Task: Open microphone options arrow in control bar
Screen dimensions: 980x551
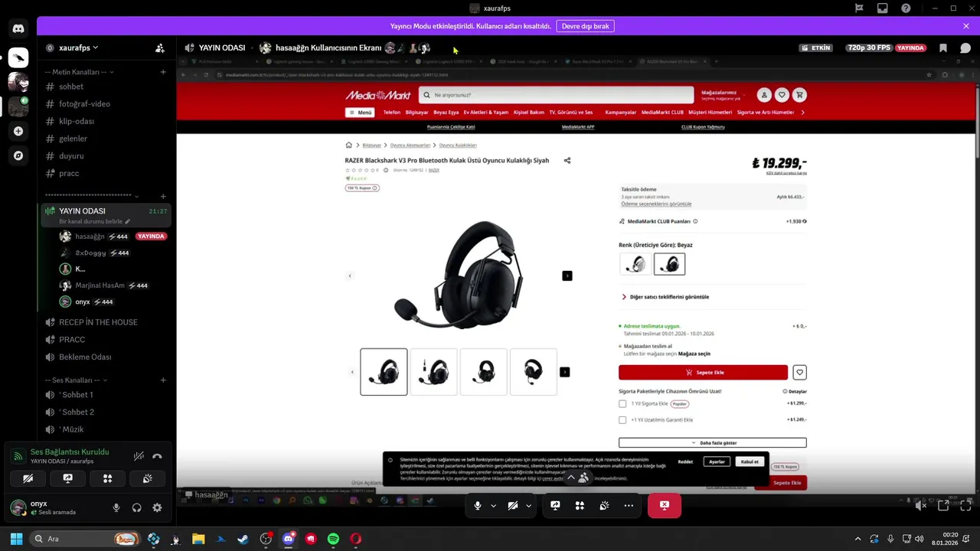Action: [x=493, y=505]
